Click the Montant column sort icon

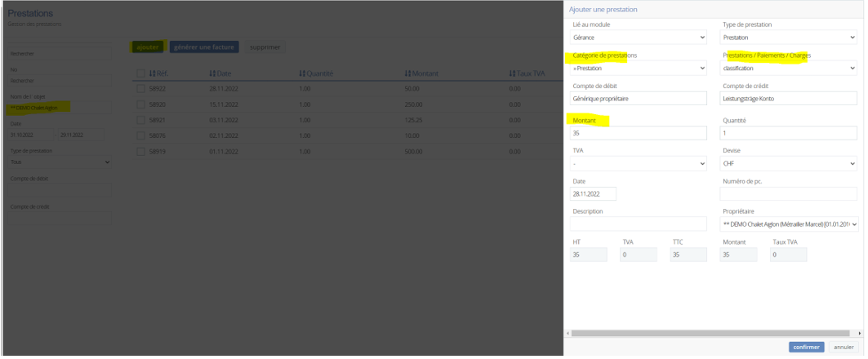[407, 74]
